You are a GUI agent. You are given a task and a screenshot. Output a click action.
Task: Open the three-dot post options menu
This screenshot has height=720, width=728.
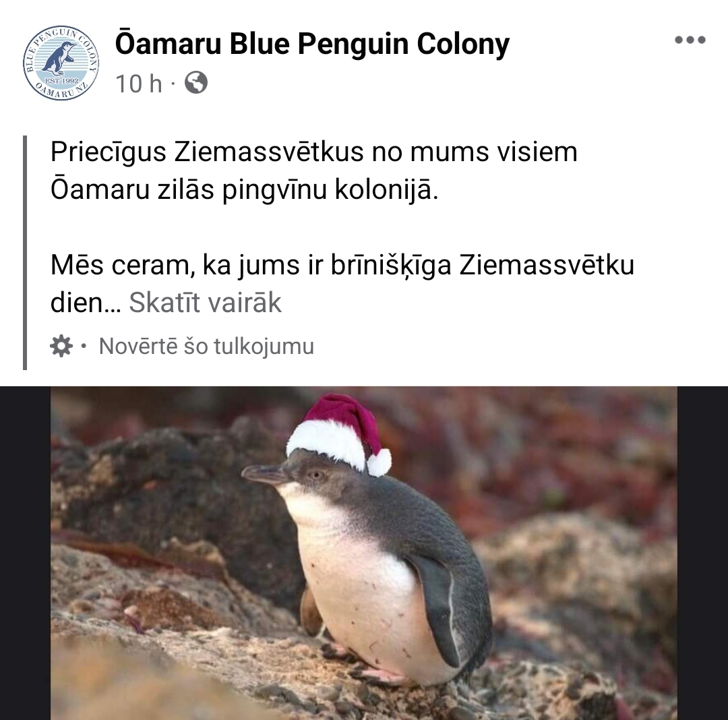(x=690, y=40)
